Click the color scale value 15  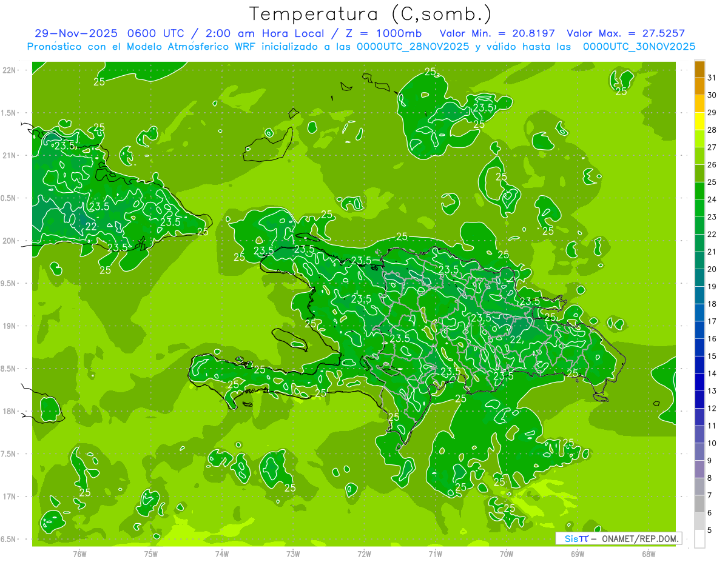(712, 356)
